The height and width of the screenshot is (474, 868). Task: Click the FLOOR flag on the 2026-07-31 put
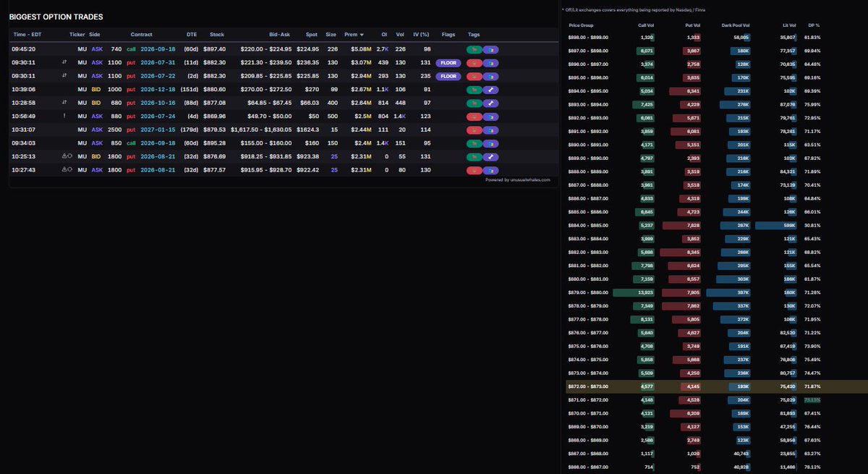(448, 63)
